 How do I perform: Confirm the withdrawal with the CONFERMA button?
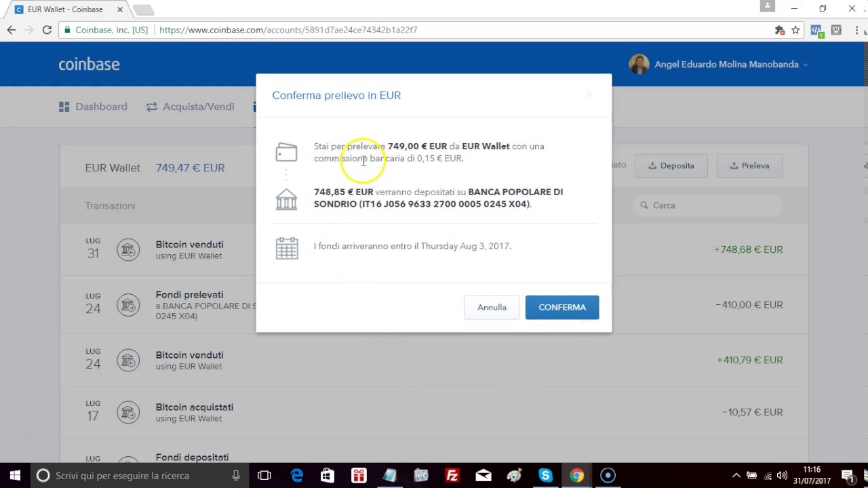click(562, 307)
